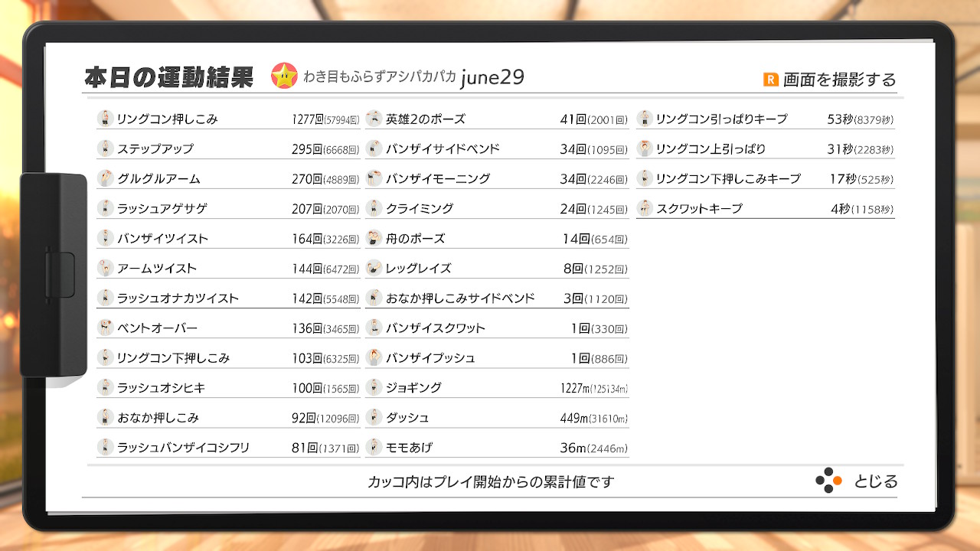980x551 pixels.
Task: Click the グルグルアーム exercise name
Action: coord(158,179)
